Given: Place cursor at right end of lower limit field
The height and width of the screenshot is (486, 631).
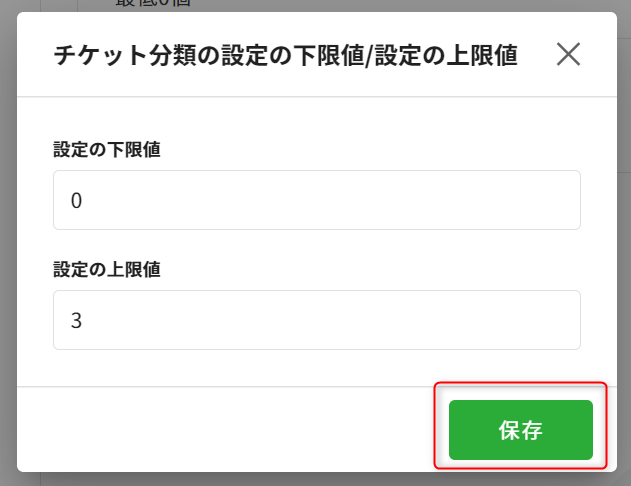Looking at the screenshot, I should [x=571, y=200].
